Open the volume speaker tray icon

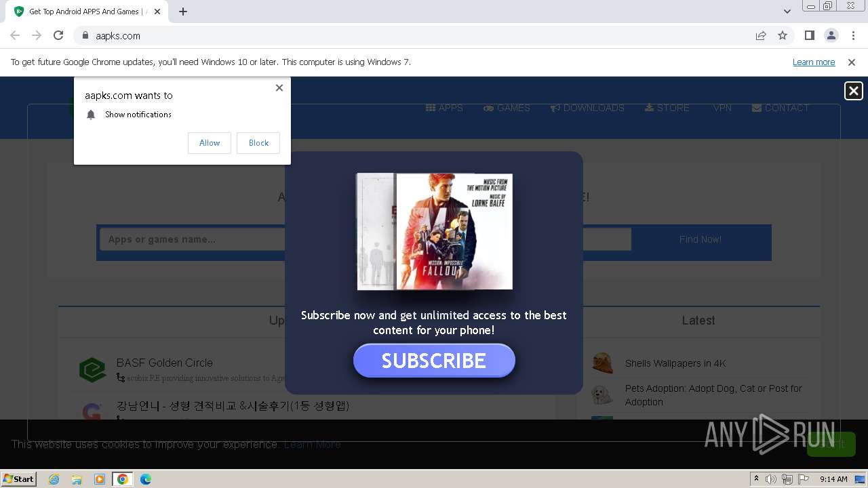[x=771, y=479]
